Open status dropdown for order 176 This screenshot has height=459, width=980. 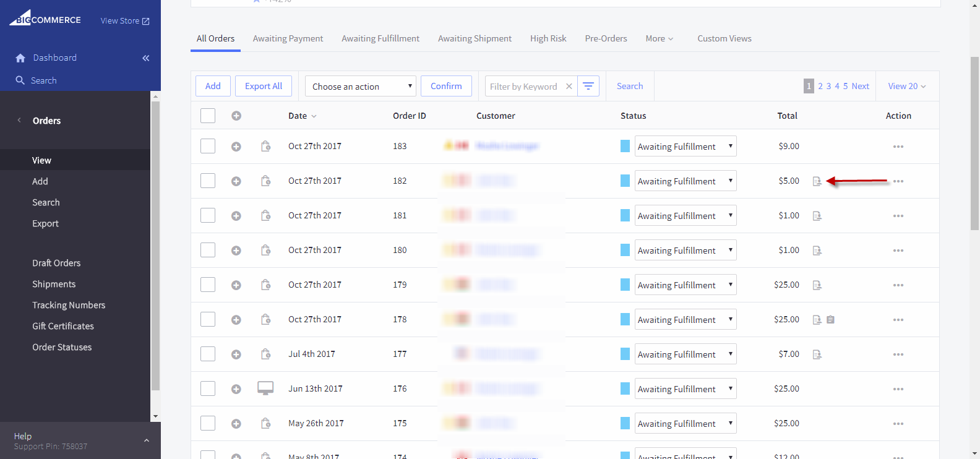686,388
